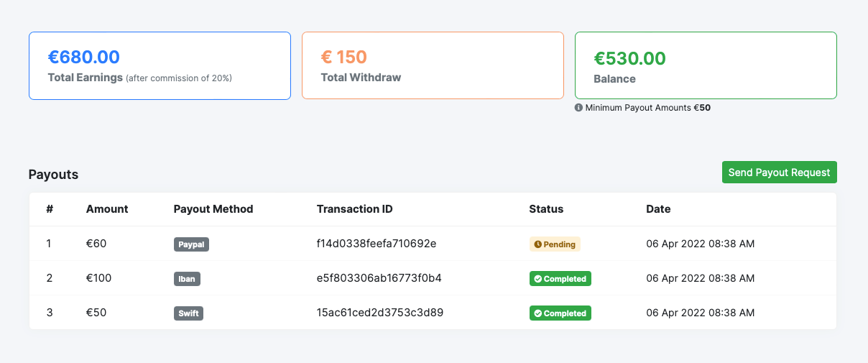Image resolution: width=868 pixels, height=363 pixels.
Task: Click the clock icon in Pending badge
Action: click(537, 244)
